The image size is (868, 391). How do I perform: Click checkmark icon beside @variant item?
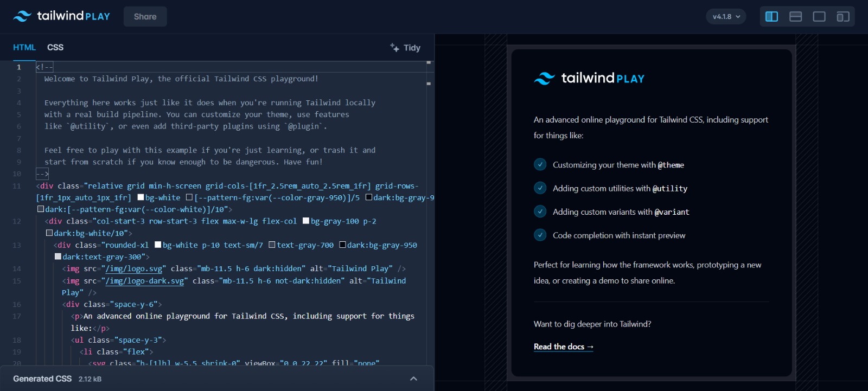point(540,211)
